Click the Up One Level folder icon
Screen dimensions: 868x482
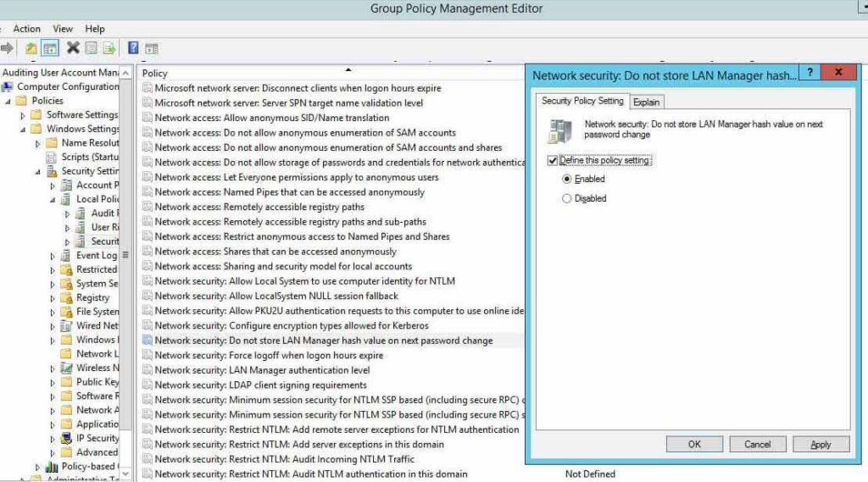pyautogui.click(x=31, y=48)
